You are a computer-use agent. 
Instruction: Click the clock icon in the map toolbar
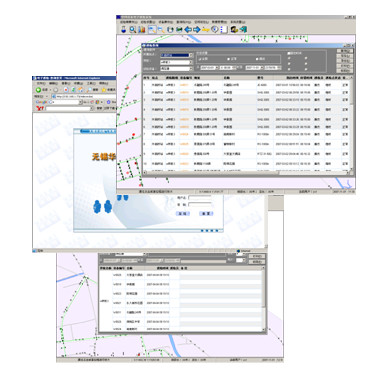coord(215,30)
